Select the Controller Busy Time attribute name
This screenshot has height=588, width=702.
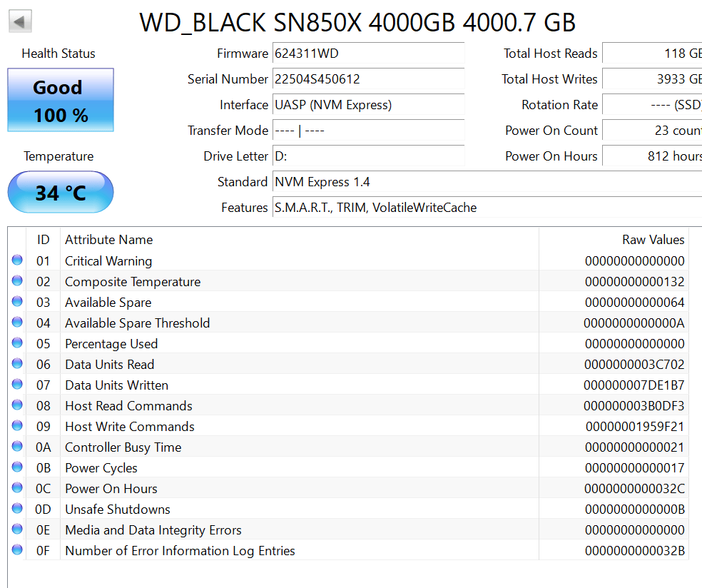(123, 447)
